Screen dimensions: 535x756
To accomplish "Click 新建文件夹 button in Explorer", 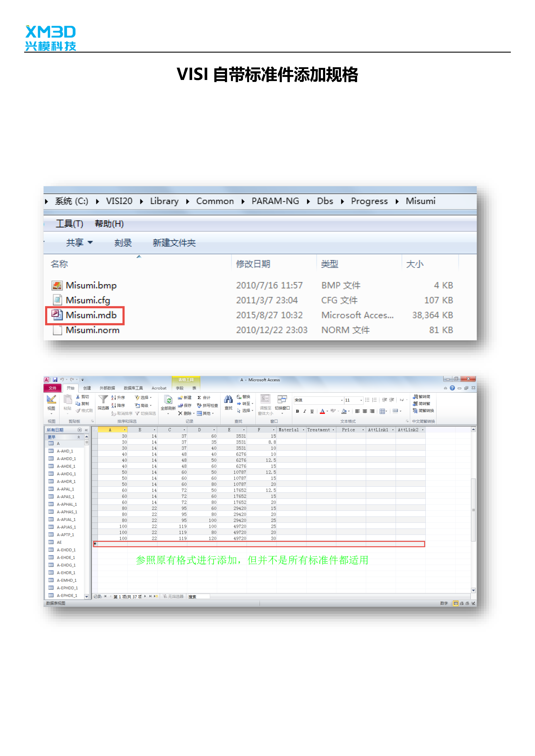I will click(x=174, y=243).
